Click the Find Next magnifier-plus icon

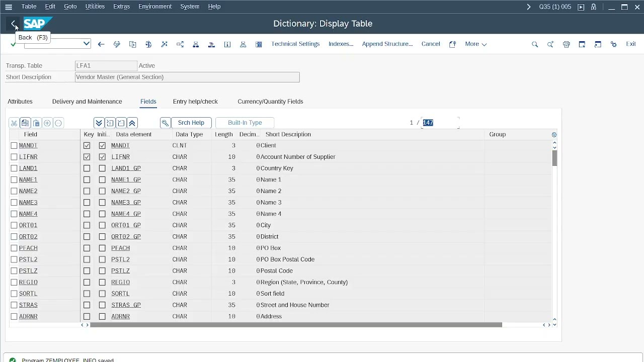[x=550, y=44]
